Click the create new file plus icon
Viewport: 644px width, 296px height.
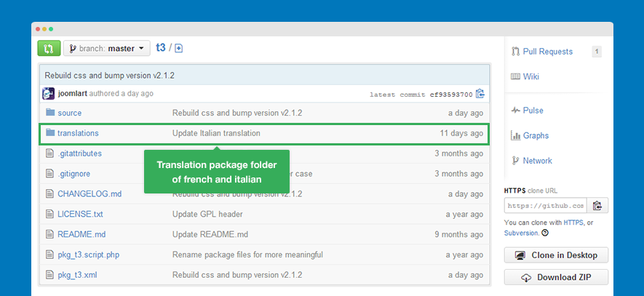click(178, 49)
